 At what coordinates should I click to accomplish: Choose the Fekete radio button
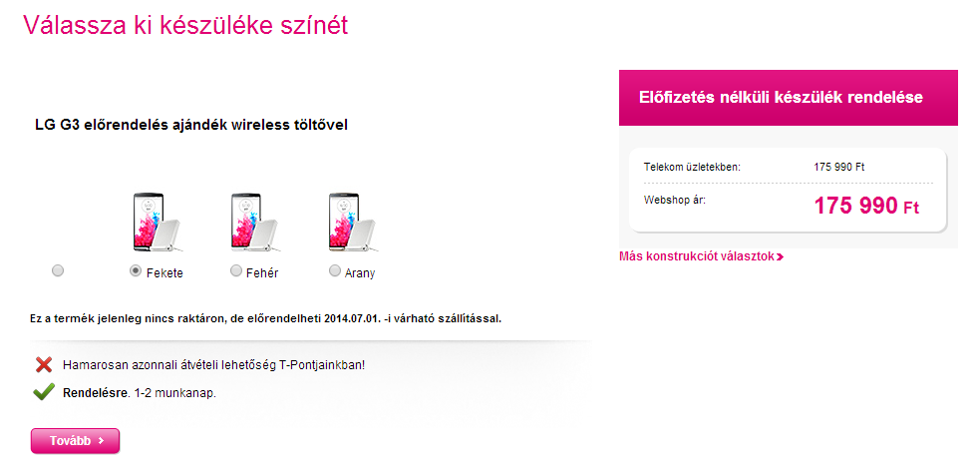[x=135, y=270]
